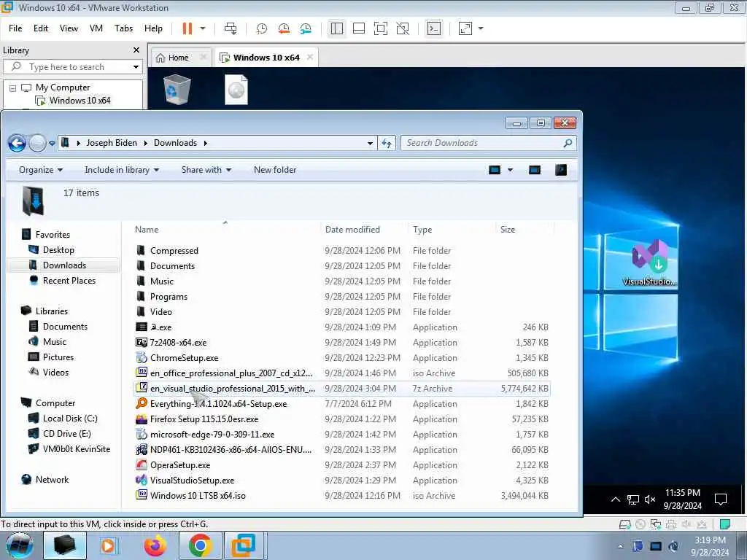Image resolution: width=747 pixels, height=560 pixels.
Task: Toggle the thumbnail bar view icon
Action: pyautogui.click(x=359, y=28)
